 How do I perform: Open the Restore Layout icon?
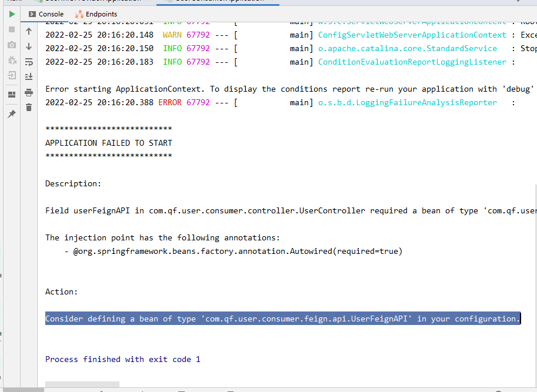[x=12, y=95]
